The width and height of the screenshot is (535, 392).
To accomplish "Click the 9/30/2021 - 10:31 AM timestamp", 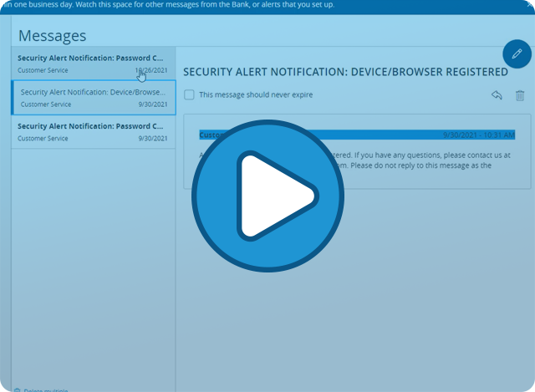I will 479,135.
